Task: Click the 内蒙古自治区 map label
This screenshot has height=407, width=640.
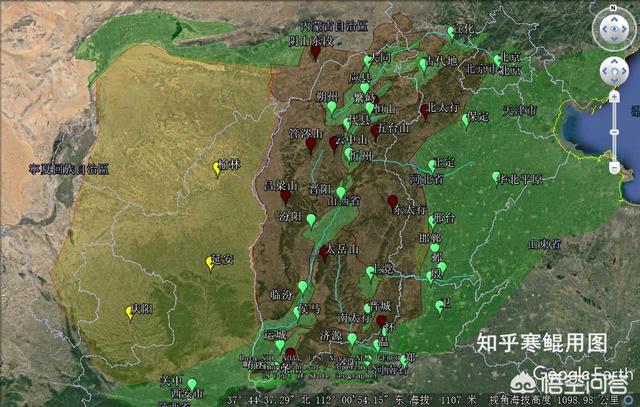Action: [333, 27]
